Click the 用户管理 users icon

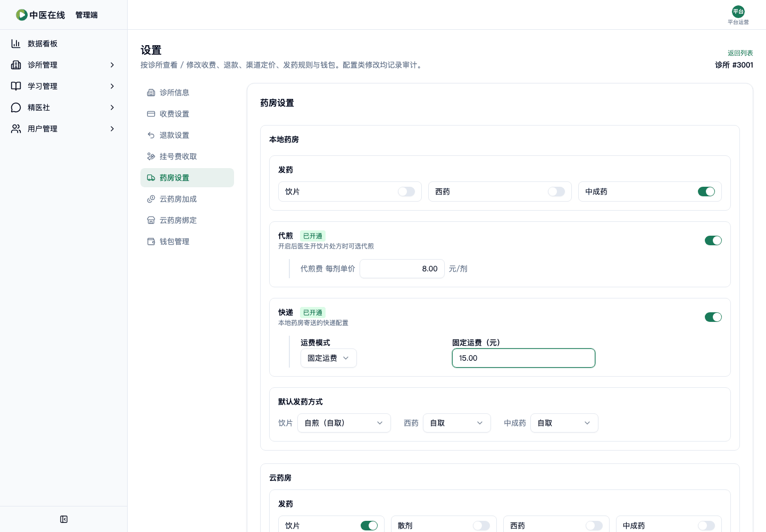click(x=16, y=129)
